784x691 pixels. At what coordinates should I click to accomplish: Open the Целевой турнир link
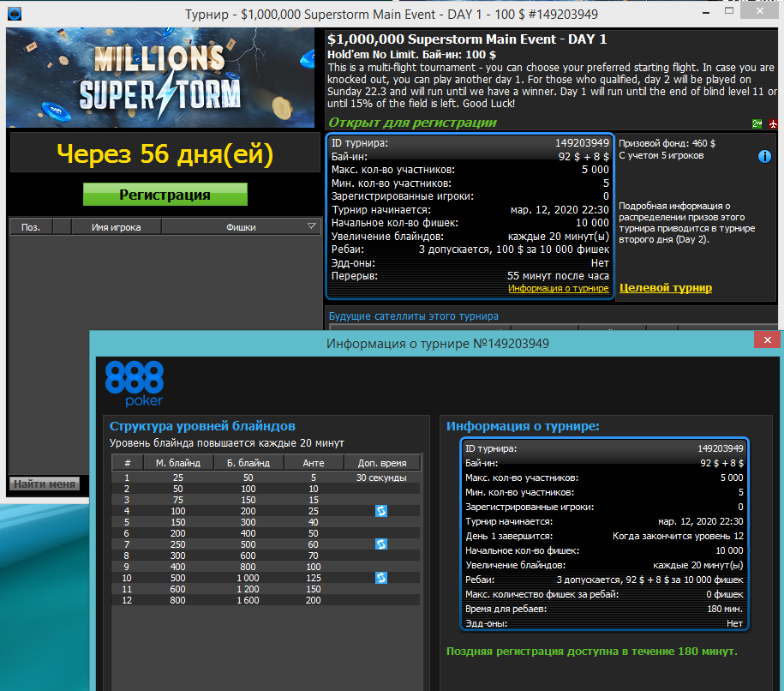point(666,288)
